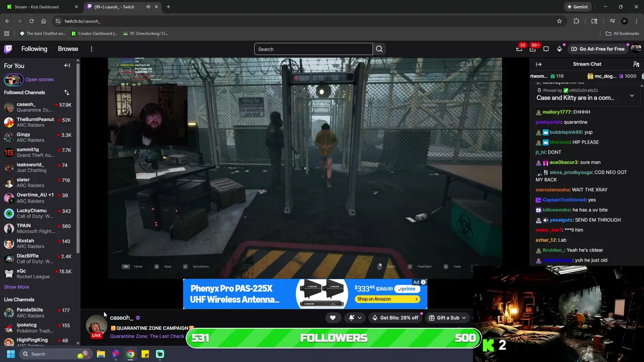
Task: Click the Get Bits diamond icon
Action: click(559, 49)
